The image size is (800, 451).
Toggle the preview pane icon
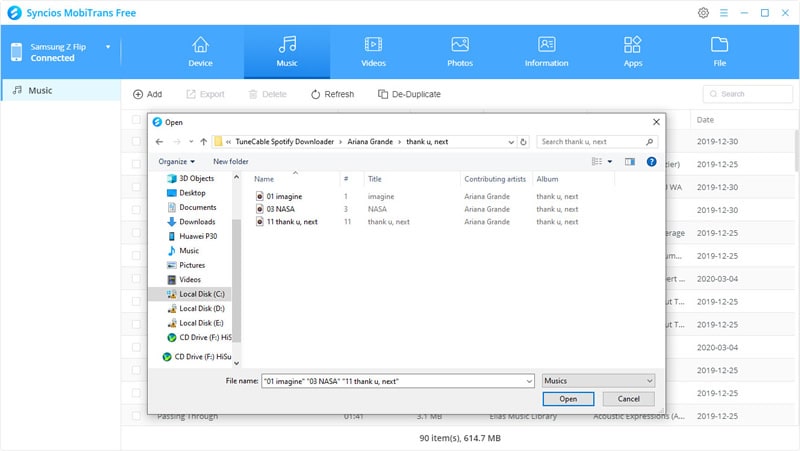(630, 161)
